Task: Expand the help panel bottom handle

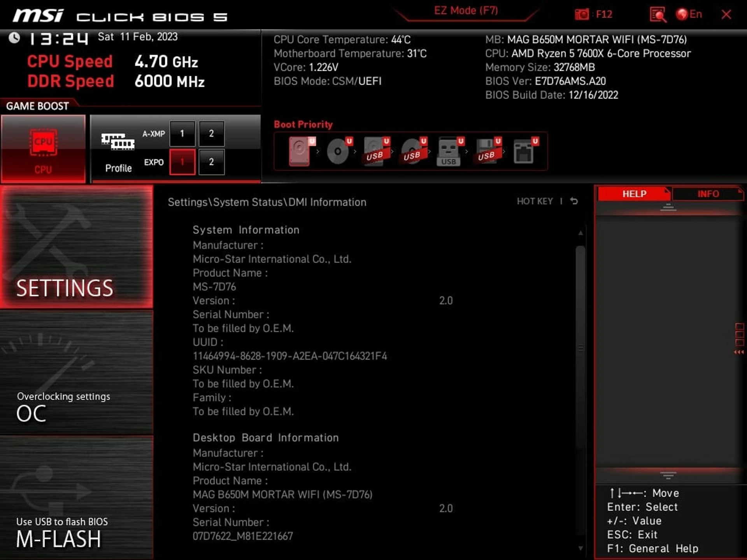Action: pyautogui.click(x=668, y=475)
